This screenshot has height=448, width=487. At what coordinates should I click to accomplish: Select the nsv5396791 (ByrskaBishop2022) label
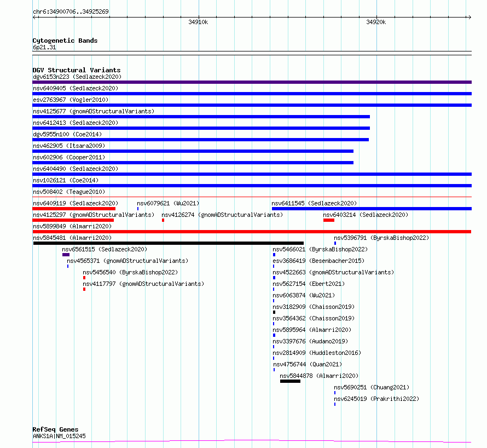point(381,238)
